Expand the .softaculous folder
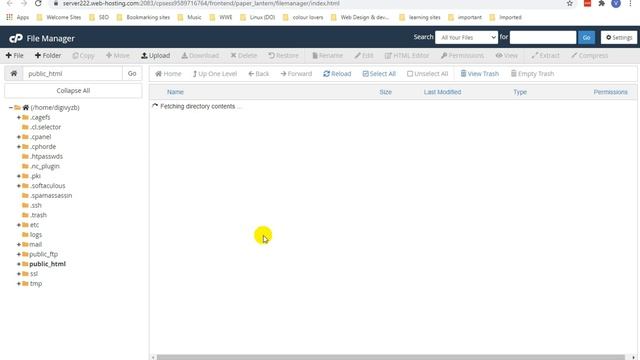 tap(19, 186)
